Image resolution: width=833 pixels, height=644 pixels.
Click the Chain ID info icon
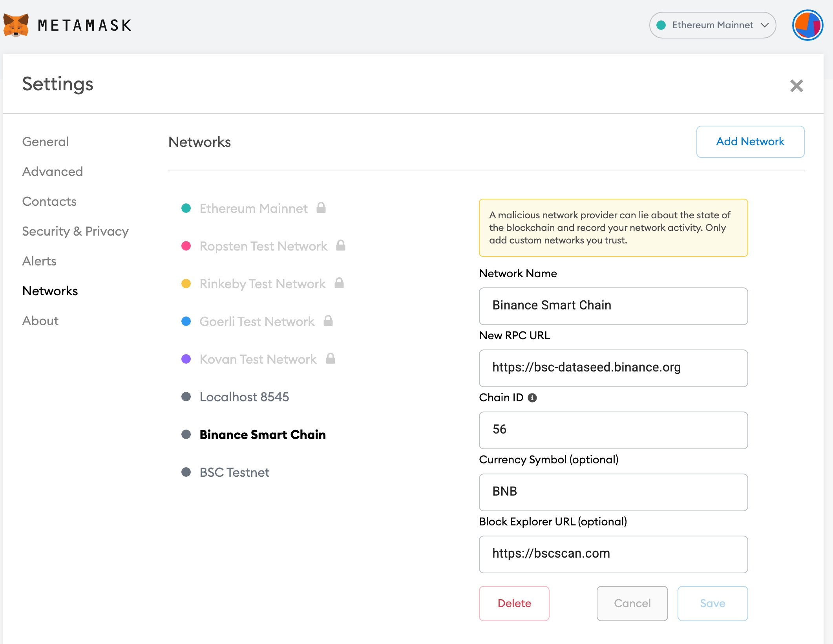coord(532,398)
